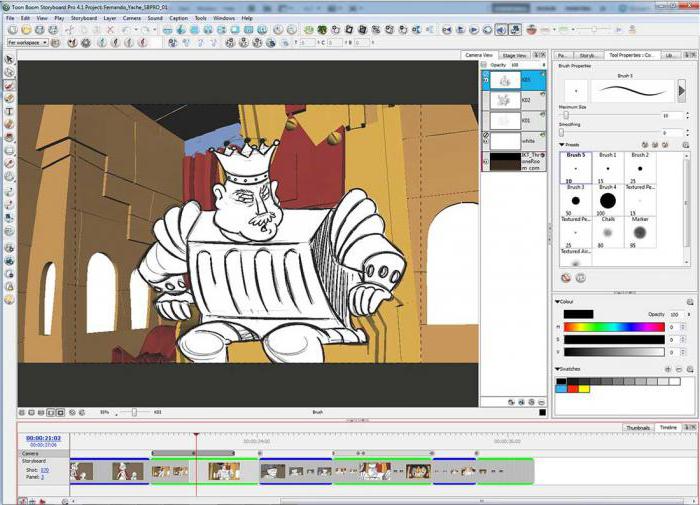Toggle the Camera preview playback icon

[515, 30]
